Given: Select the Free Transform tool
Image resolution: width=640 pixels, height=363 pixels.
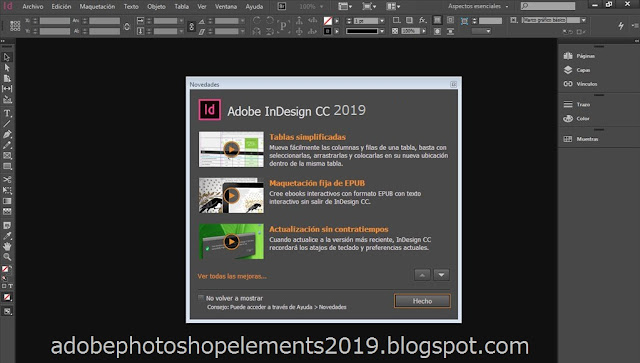Looking at the screenshot, I should pyautogui.click(x=7, y=190).
